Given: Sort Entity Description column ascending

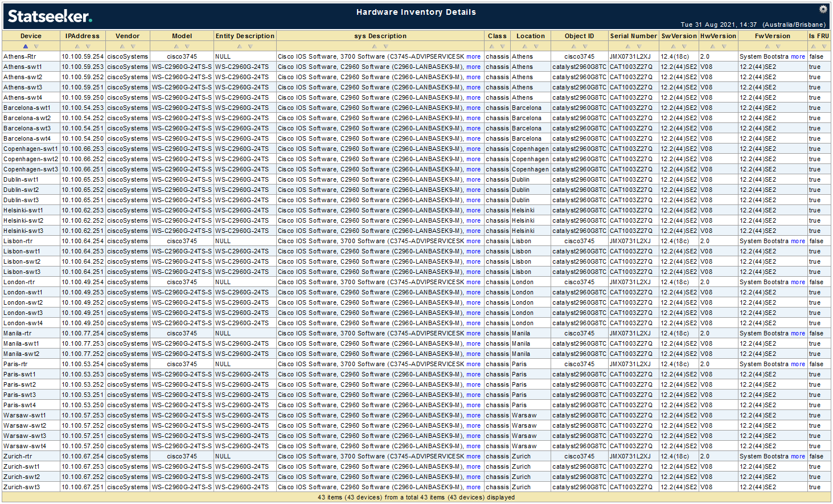Looking at the screenshot, I should pos(239,47).
